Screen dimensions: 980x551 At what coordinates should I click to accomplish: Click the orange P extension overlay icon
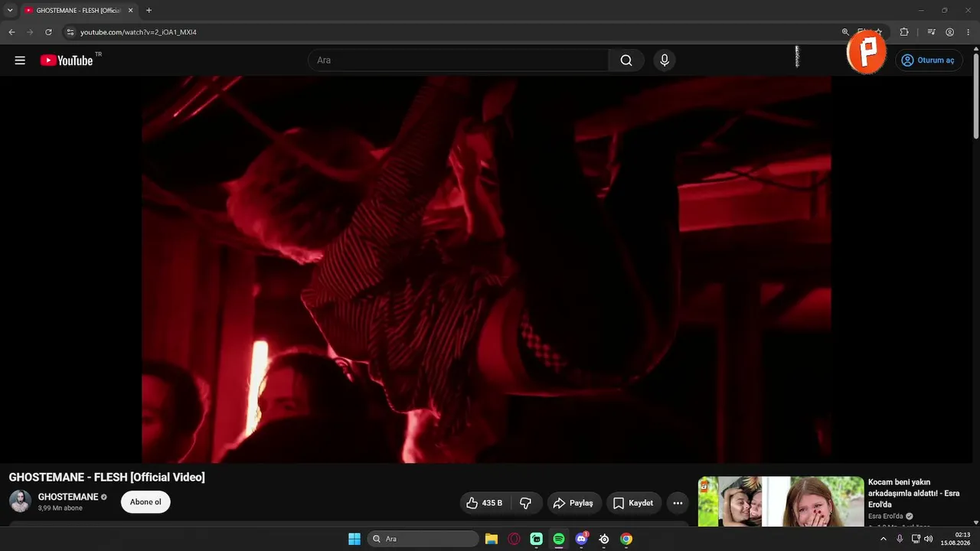point(867,53)
